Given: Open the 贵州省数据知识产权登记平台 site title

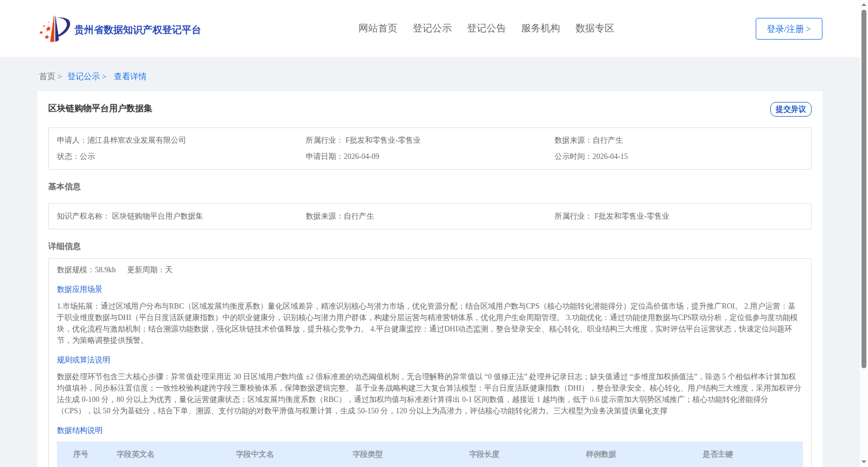Looking at the screenshot, I should point(137,30).
